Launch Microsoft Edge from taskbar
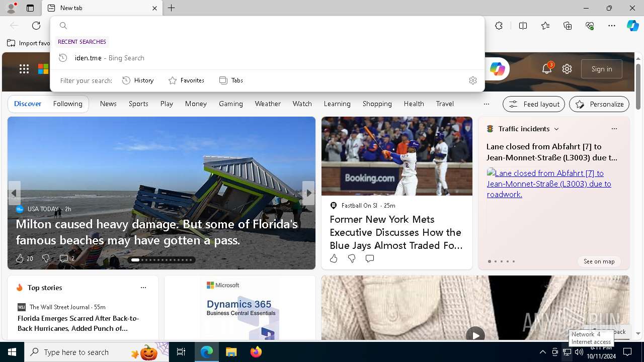 coord(207,352)
